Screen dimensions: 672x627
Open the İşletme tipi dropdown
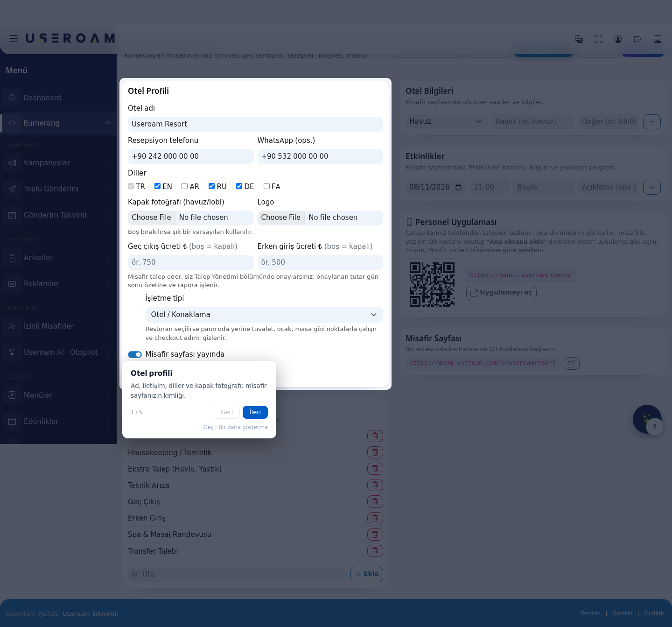(x=264, y=315)
